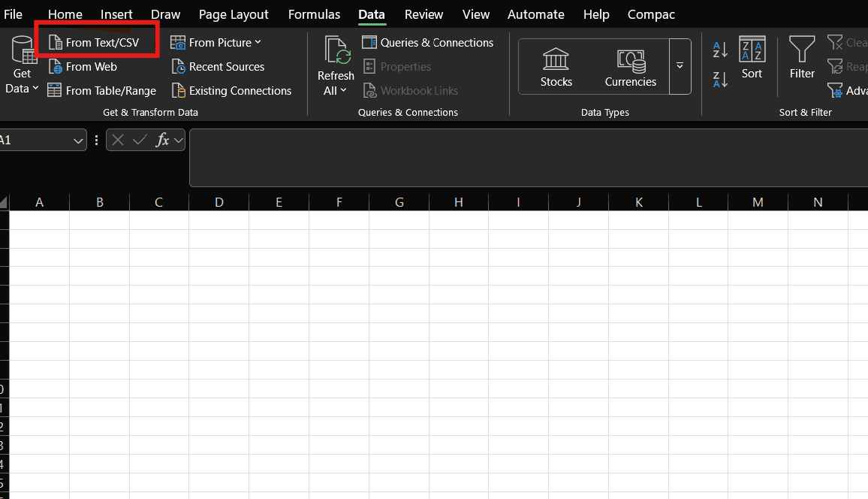Open Existing Connections
The height and width of the screenshot is (499, 868).
point(231,90)
